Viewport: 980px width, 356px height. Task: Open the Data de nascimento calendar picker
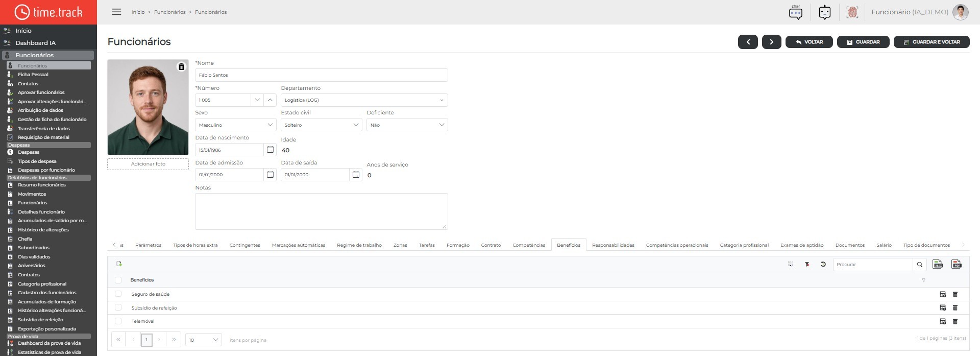(x=270, y=150)
